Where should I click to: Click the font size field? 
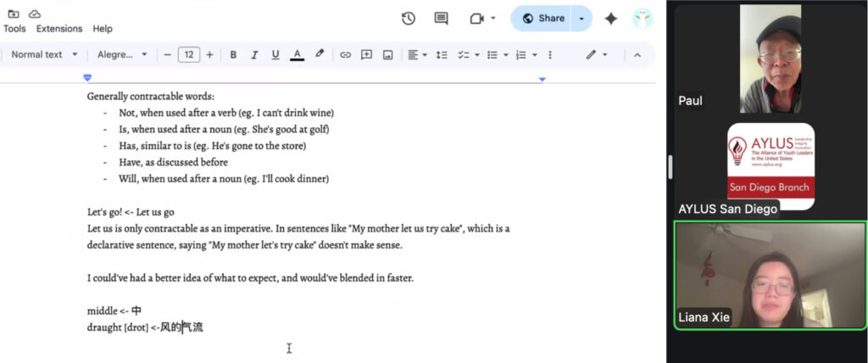188,54
